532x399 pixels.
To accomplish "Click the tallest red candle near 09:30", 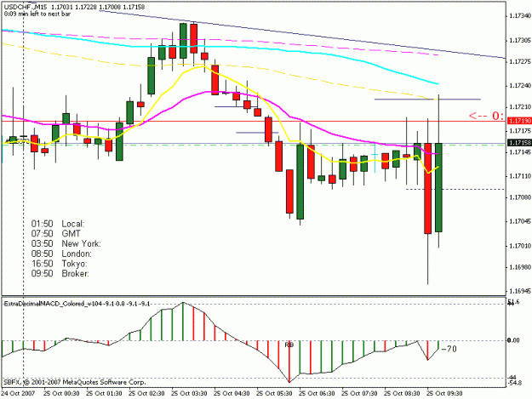I will pyautogui.click(x=428, y=188).
